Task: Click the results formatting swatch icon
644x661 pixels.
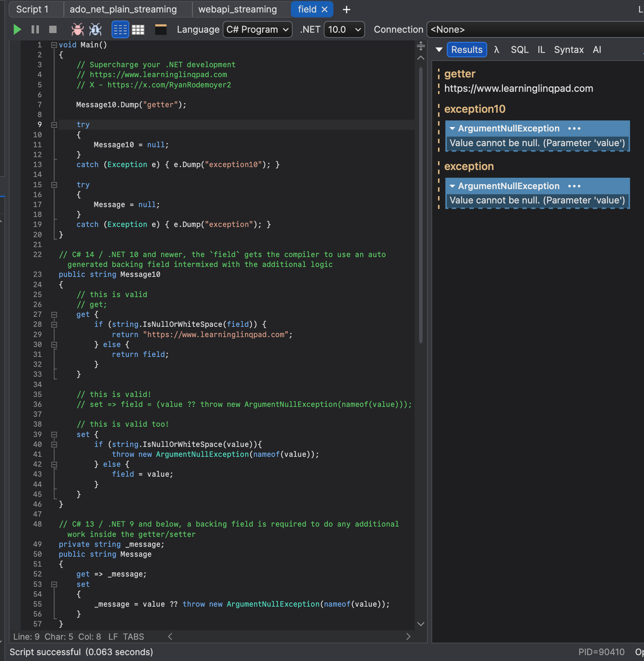Action: click(x=160, y=29)
